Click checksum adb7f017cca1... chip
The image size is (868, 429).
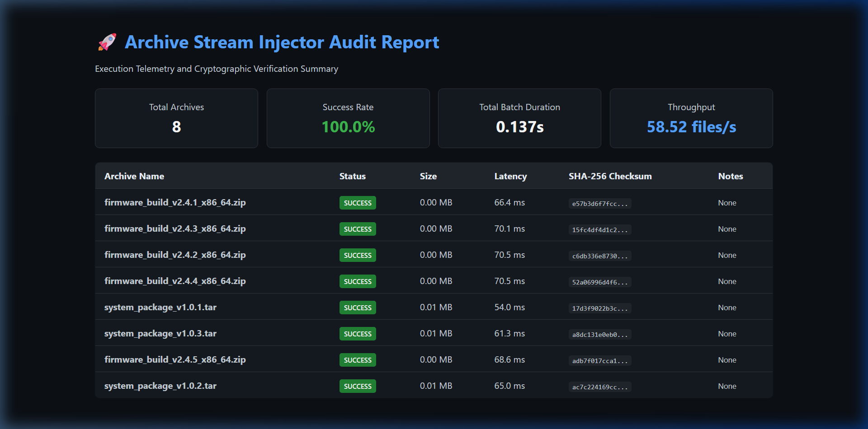pos(600,361)
